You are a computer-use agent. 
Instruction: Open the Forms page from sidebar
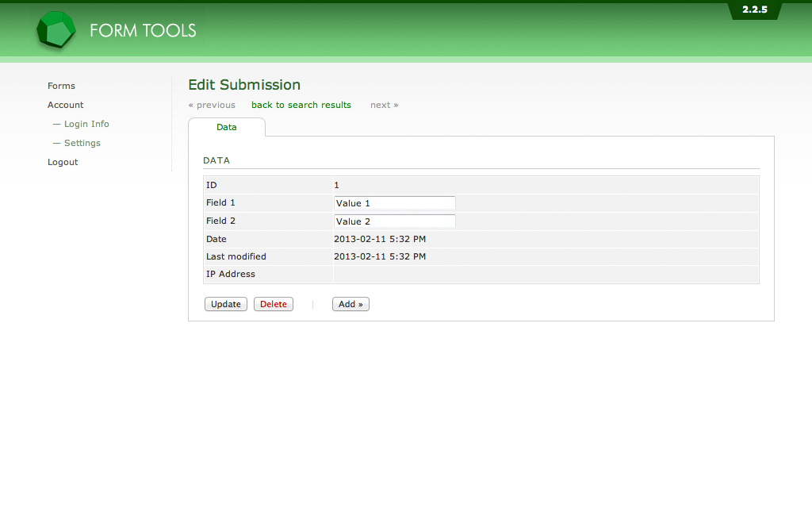[x=61, y=86]
